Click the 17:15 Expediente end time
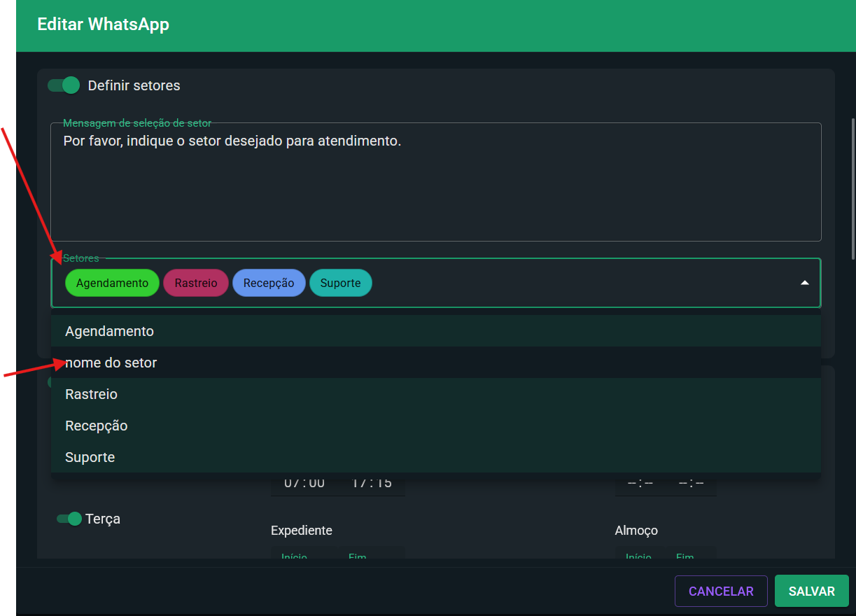Viewport: 856px width, 616px height. [372, 483]
